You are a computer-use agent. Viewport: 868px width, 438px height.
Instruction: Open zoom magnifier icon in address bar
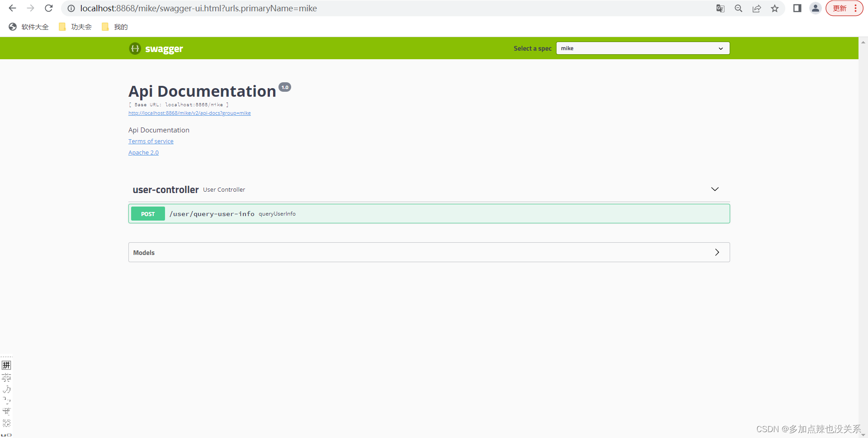pyautogui.click(x=739, y=8)
